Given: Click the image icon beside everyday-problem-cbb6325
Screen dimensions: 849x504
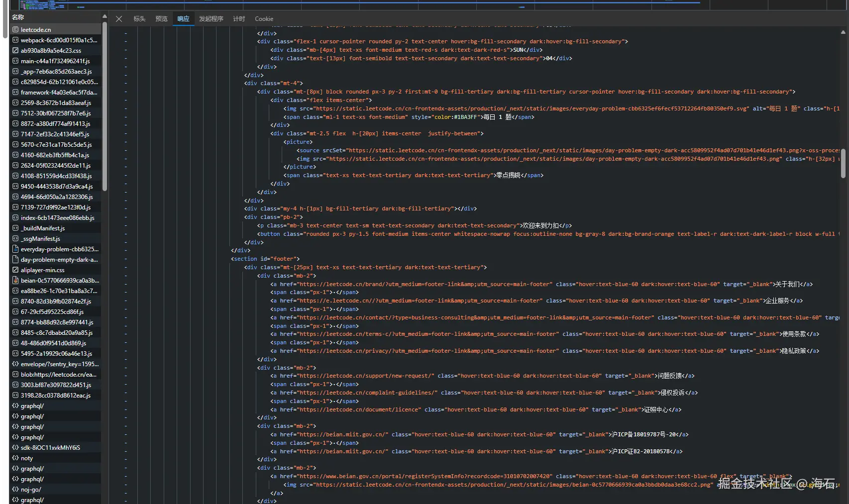Looking at the screenshot, I should pyautogui.click(x=15, y=249).
